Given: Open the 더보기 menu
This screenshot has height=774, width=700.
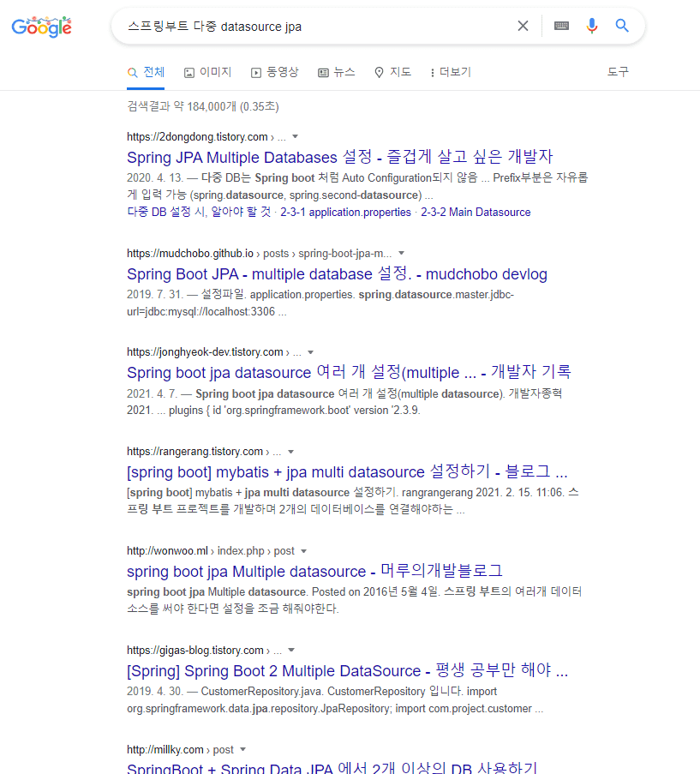Looking at the screenshot, I should (x=451, y=73).
